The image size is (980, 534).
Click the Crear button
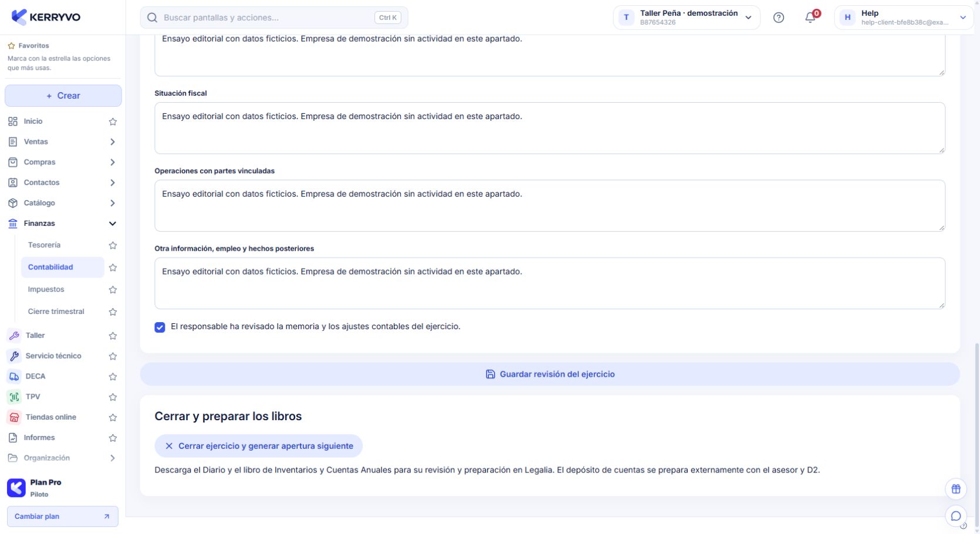(x=63, y=96)
